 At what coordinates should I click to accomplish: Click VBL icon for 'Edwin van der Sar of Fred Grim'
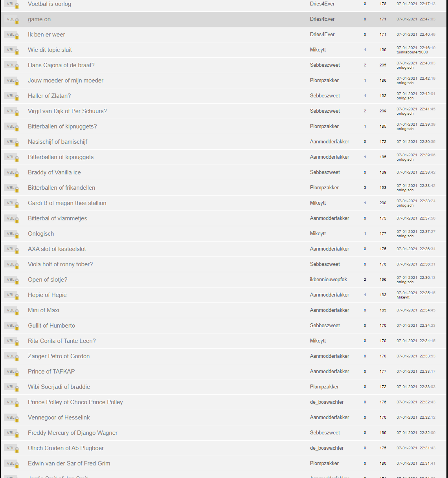pyautogui.click(x=11, y=463)
